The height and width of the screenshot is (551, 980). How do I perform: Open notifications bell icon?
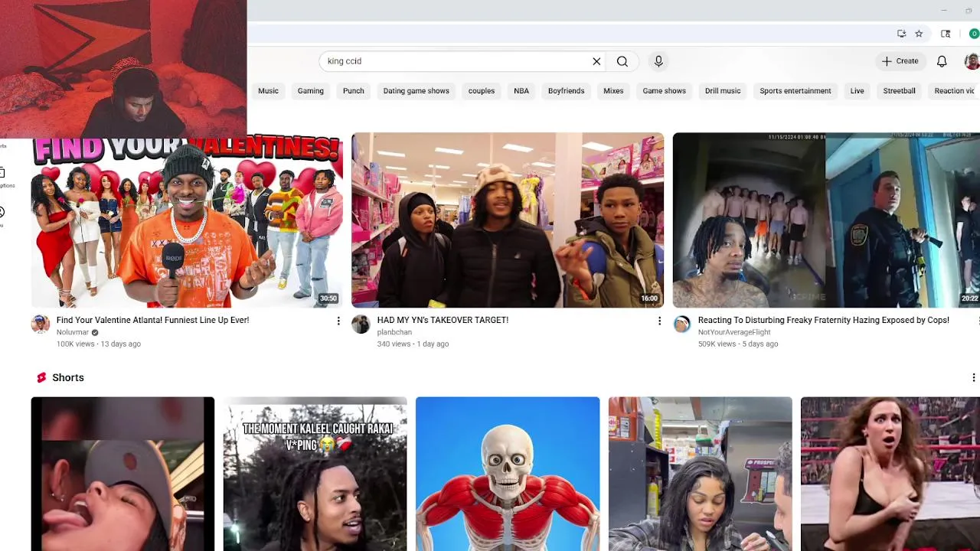point(942,61)
